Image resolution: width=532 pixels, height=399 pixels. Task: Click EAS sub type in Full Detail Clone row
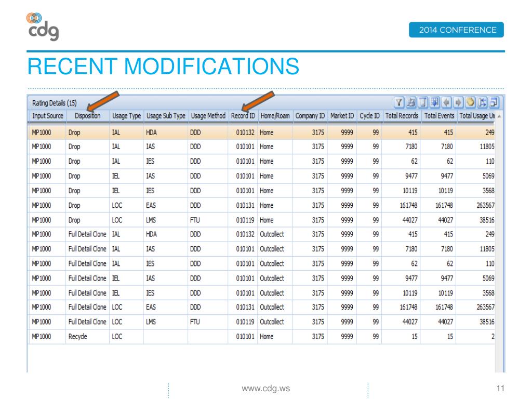point(151,308)
